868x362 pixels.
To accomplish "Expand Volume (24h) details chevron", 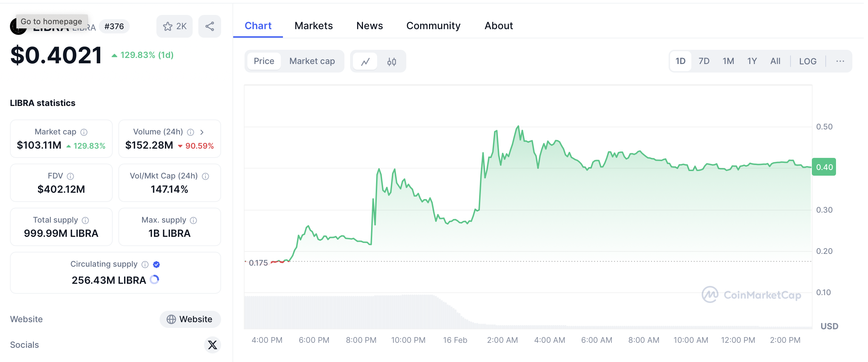I will (202, 132).
